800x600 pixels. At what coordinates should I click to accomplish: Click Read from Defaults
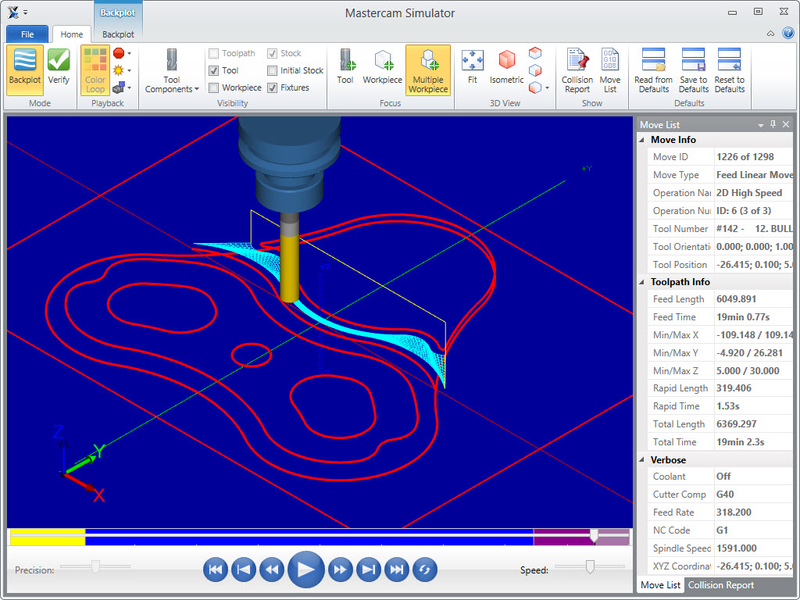coord(654,70)
